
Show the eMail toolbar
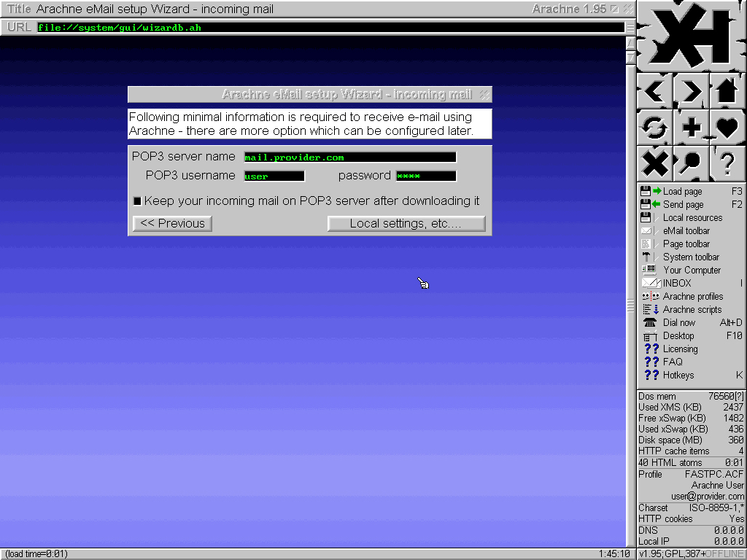tap(692, 230)
